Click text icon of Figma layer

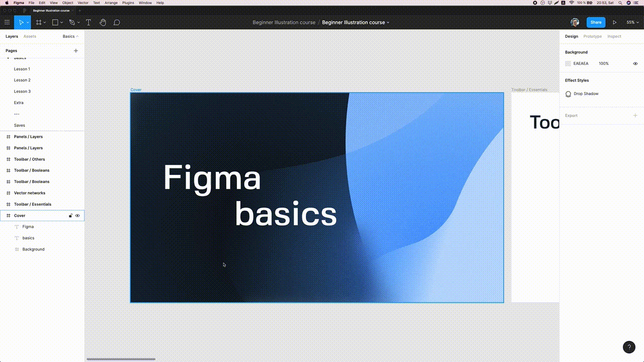(x=17, y=227)
